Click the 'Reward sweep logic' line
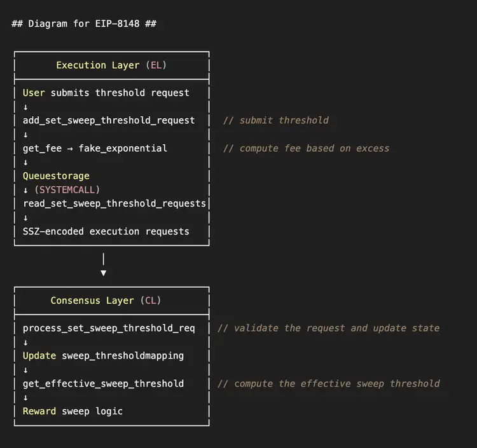 click(73, 411)
